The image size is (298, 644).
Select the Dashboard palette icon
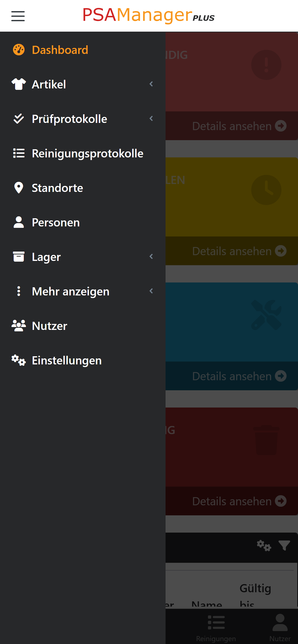(x=18, y=50)
